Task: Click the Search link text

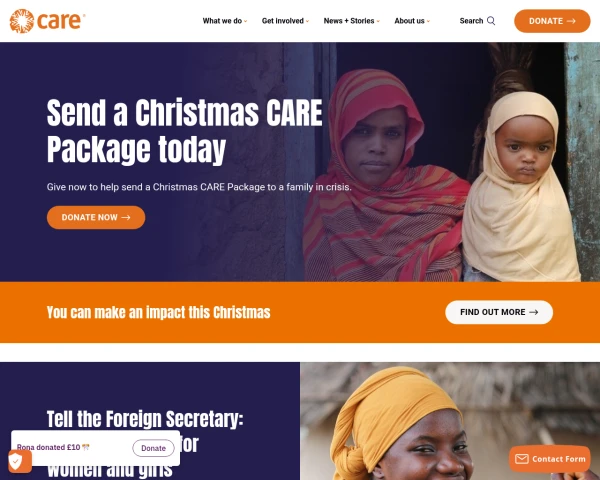Action: pos(471,21)
